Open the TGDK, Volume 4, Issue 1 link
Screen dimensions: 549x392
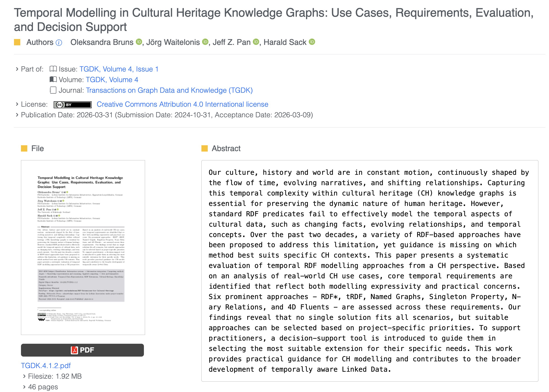pyautogui.click(x=119, y=69)
